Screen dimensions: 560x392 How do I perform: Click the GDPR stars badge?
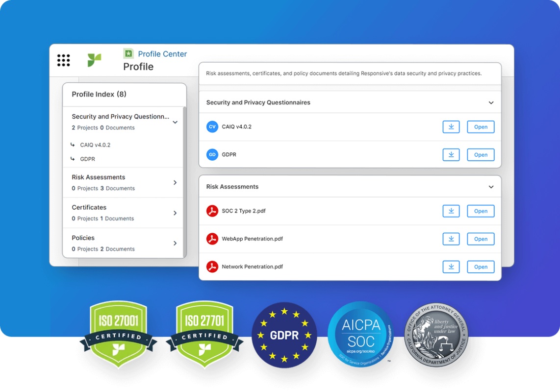[284, 335]
